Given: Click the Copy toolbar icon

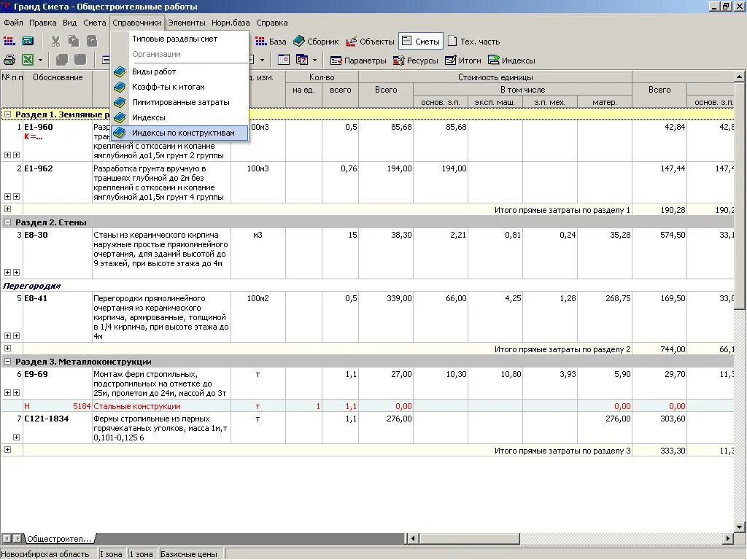Looking at the screenshot, I should (74, 42).
